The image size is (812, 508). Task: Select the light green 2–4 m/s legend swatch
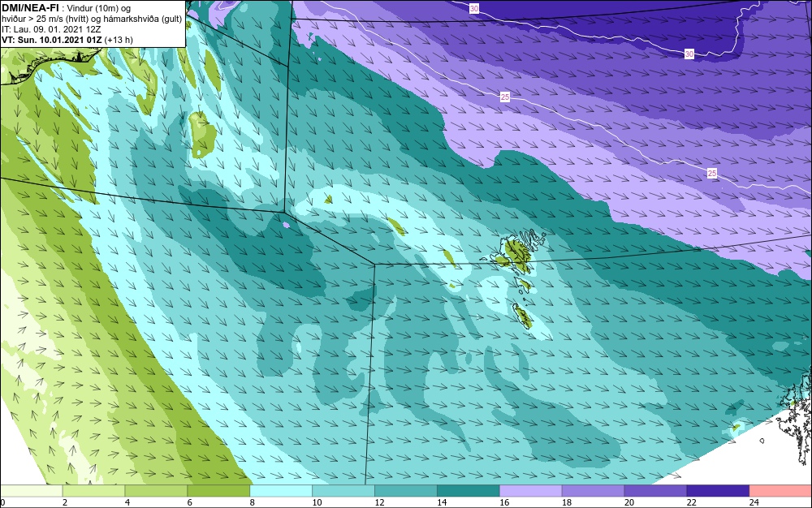coord(93,491)
